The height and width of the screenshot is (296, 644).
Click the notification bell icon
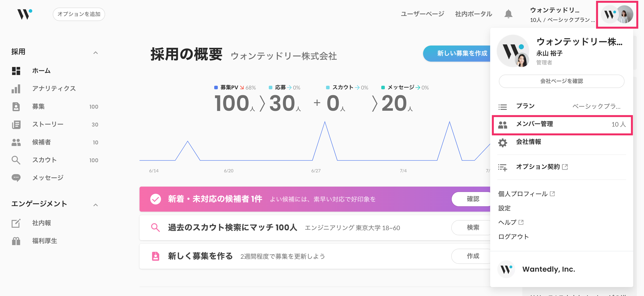[x=508, y=14]
